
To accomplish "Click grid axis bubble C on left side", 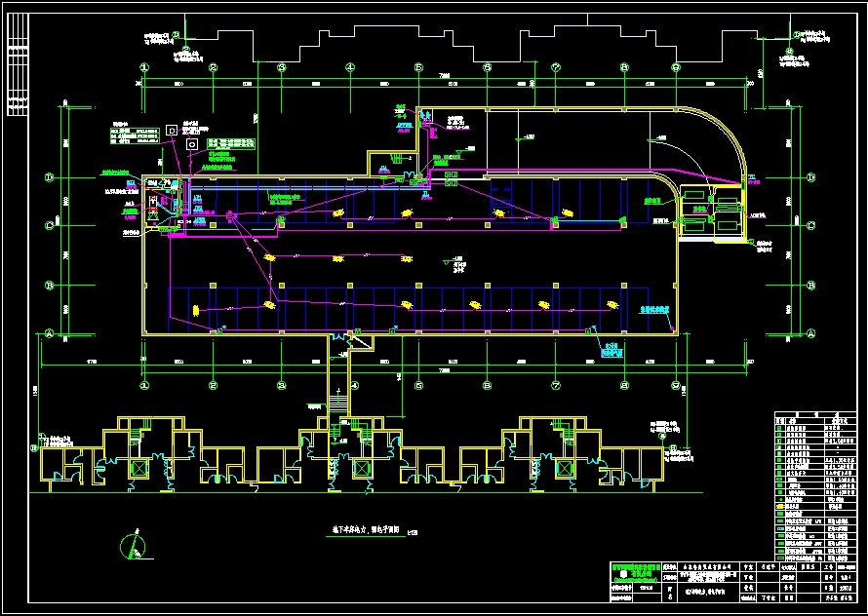I will [47, 225].
